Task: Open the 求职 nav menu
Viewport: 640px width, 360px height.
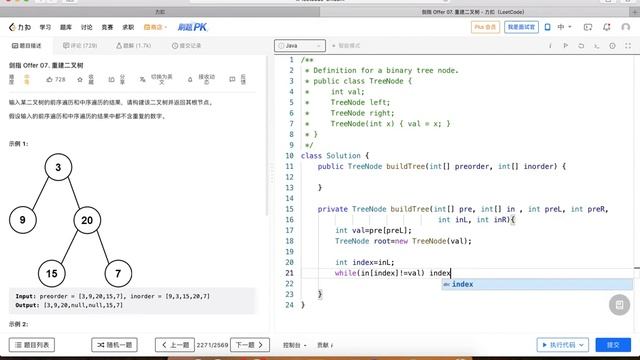Action: pyautogui.click(x=128, y=27)
